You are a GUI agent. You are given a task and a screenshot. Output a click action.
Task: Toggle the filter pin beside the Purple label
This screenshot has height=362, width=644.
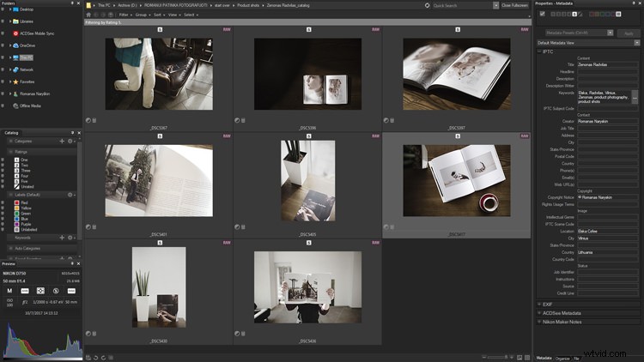[x=3, y=224]
